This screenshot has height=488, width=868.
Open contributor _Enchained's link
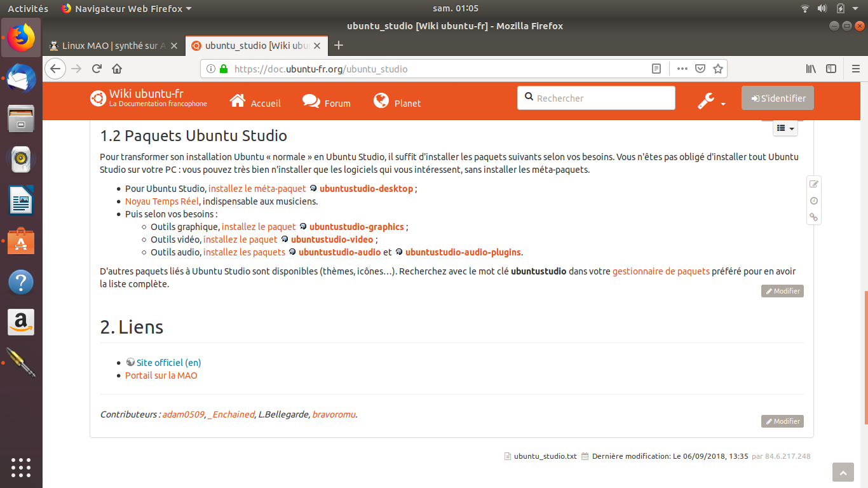click(231, 414)
